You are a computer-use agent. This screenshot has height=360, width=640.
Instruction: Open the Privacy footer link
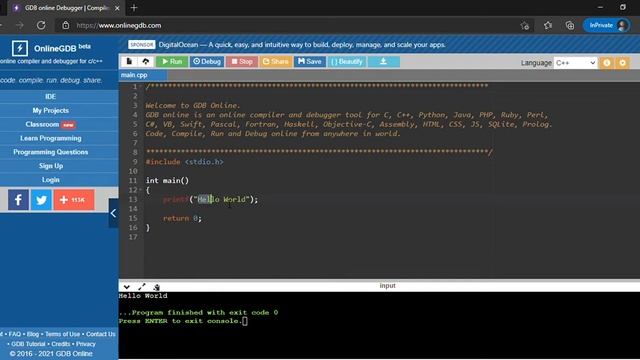[86, 344]
